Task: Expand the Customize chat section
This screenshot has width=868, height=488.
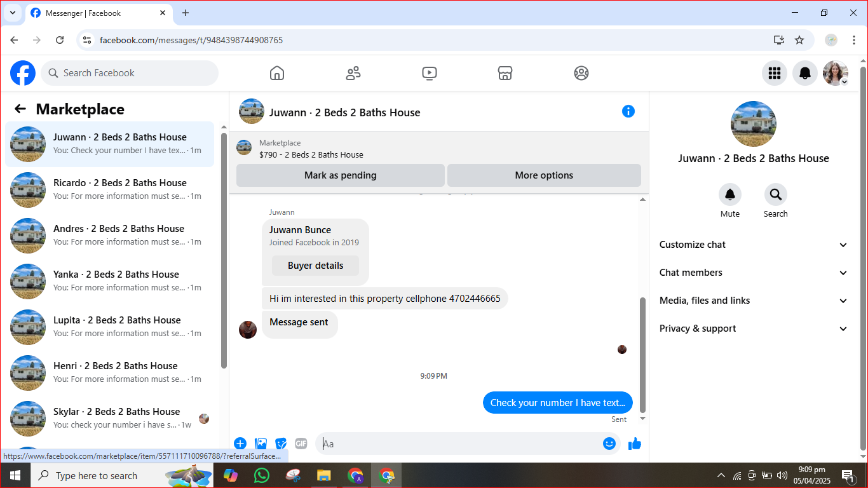Action: point(754,245)
